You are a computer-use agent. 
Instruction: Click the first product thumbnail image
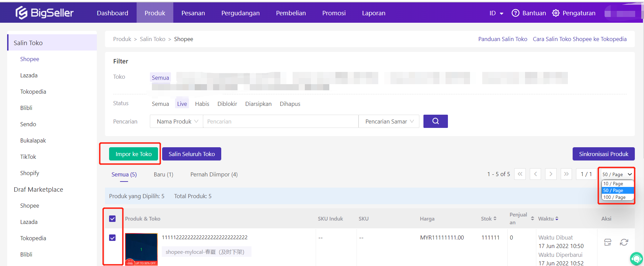[141, 249]
